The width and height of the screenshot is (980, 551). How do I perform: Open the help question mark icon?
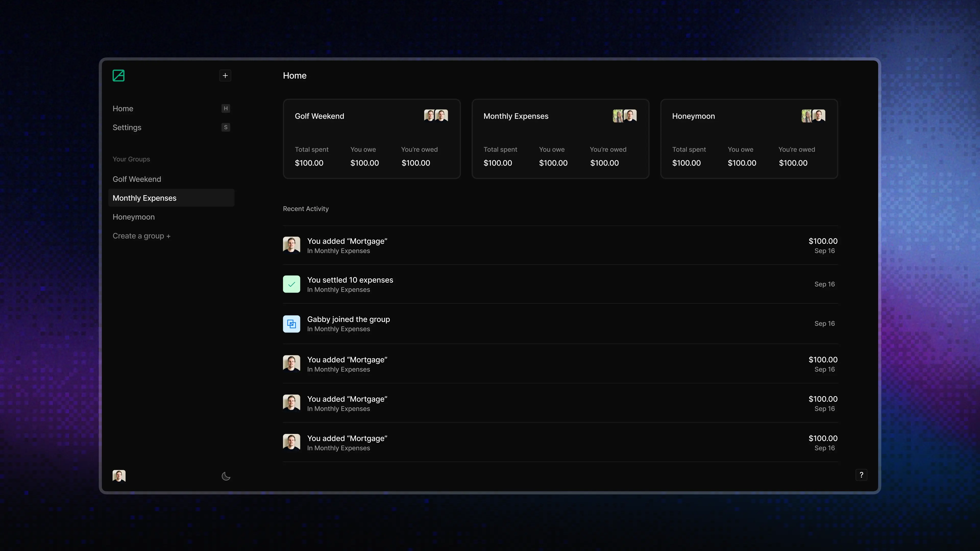click(x=861, y=474)
